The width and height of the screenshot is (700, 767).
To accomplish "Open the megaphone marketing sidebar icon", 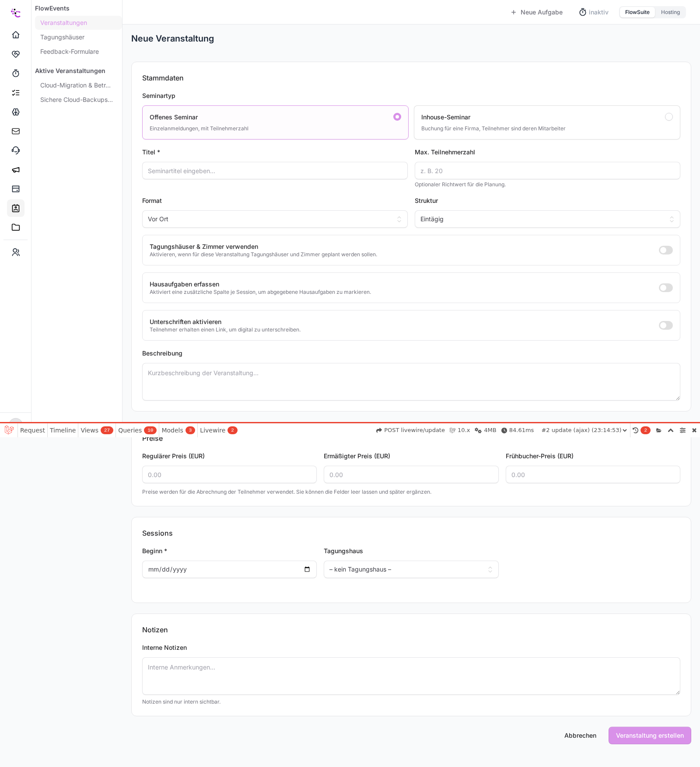I will tap(16, 170).
